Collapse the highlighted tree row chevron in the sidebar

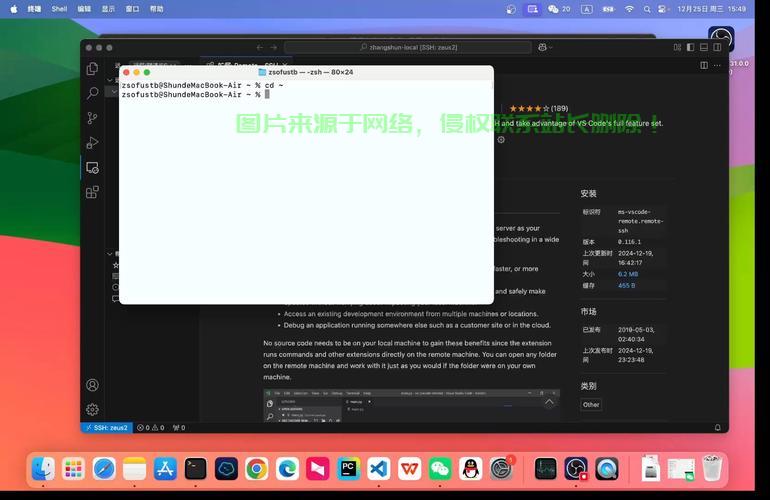114,92
